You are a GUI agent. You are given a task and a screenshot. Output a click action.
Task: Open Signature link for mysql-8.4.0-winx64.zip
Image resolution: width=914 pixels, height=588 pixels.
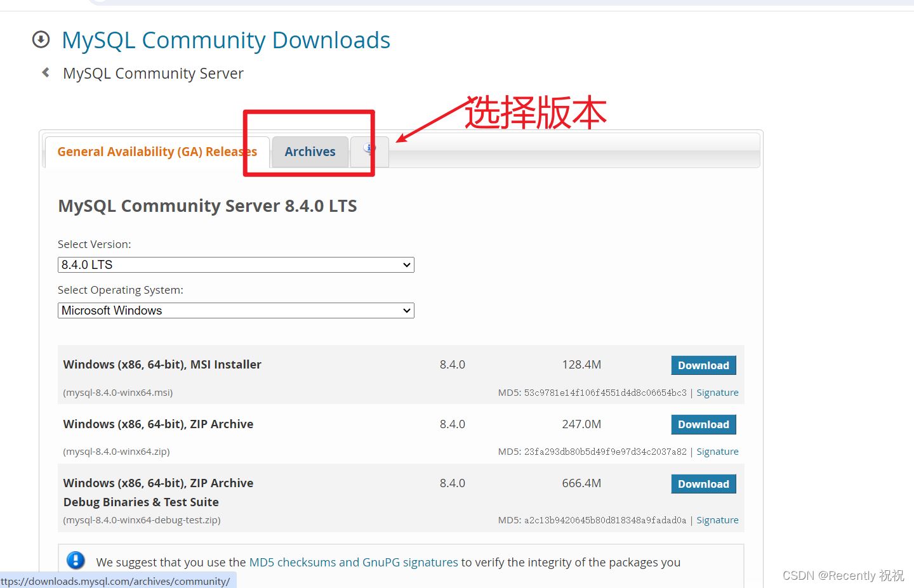click(717, 452)
